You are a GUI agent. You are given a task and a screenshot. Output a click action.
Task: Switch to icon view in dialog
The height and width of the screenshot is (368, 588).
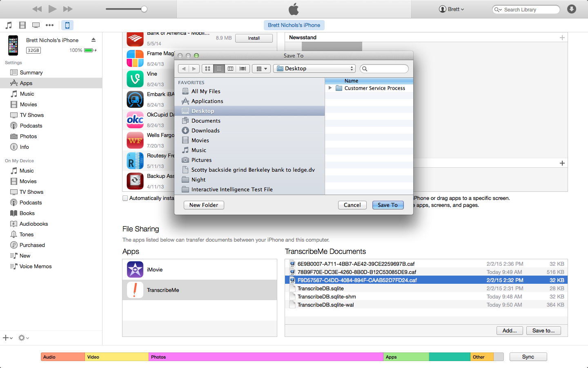click(207, 69)
